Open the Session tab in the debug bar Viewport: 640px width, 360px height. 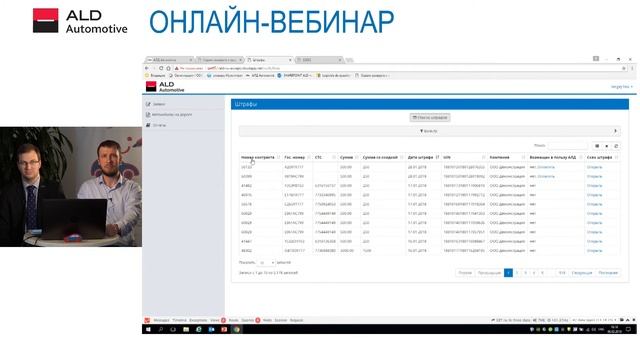click(280, 320)
